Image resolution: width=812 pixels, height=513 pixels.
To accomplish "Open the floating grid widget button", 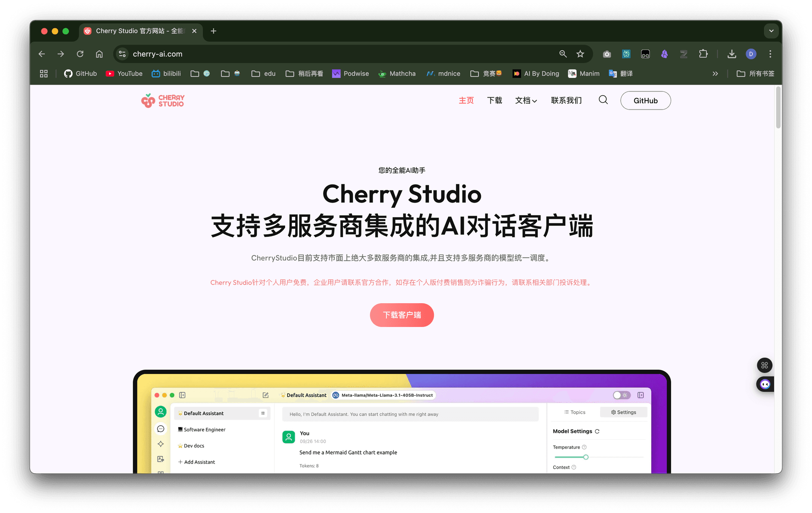I will click(765, 365).
